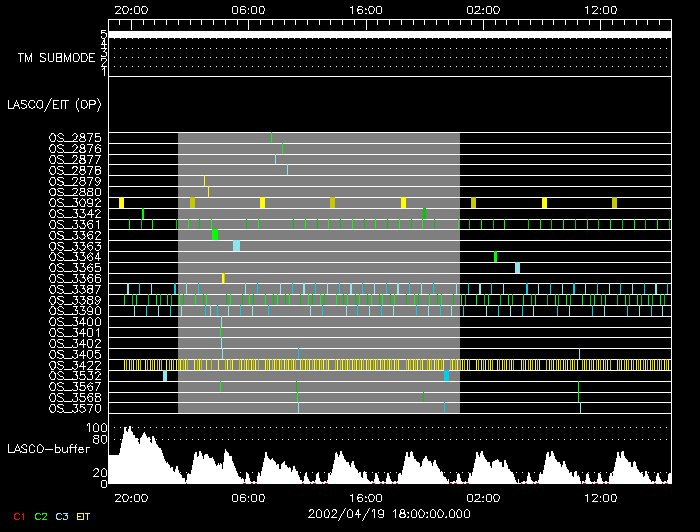700x532 pixels.
Task: Select the OS_3389 row label
Action: click(74, 300)
